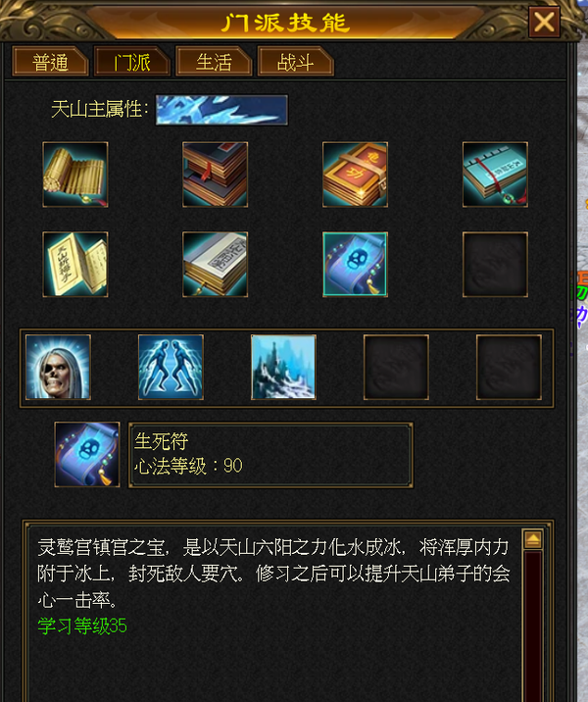Switch to the 普通 tab
The height and width of the screenshot is (702, 588).
point(50,62)
